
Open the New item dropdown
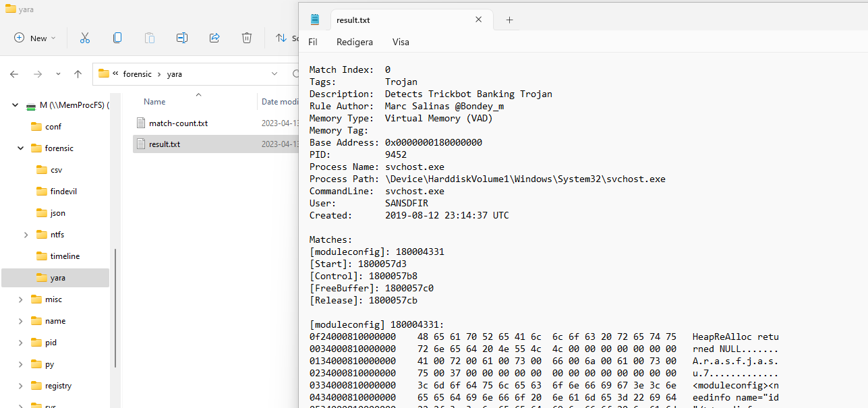pyautogui.click(x=35, y=38)
